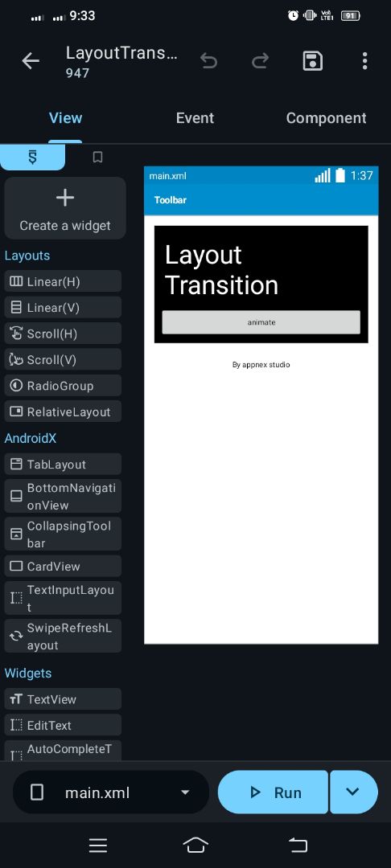Pick the SwipeRefreshLayout widget
This screenshot has width=391, height=868.
(x=63, y=636)
